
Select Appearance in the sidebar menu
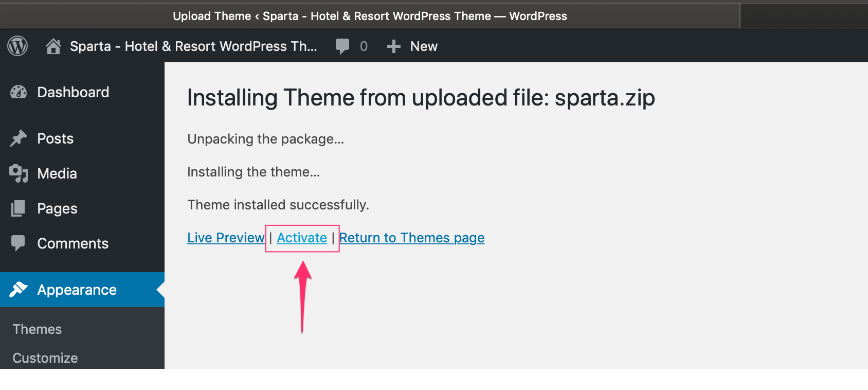click(x=82, y=290)
